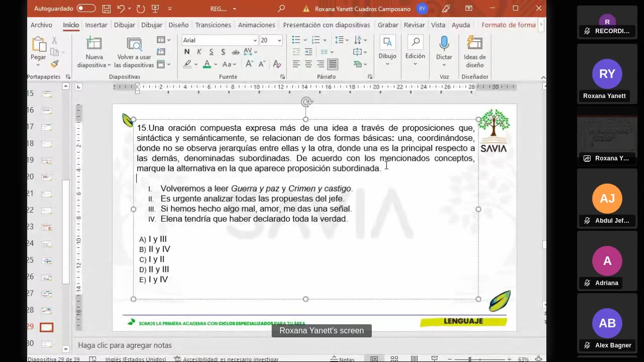This screenshot has width=644, height=362.
Task: Click the Format Painter brush icon
Action: (x=55, y=64)
